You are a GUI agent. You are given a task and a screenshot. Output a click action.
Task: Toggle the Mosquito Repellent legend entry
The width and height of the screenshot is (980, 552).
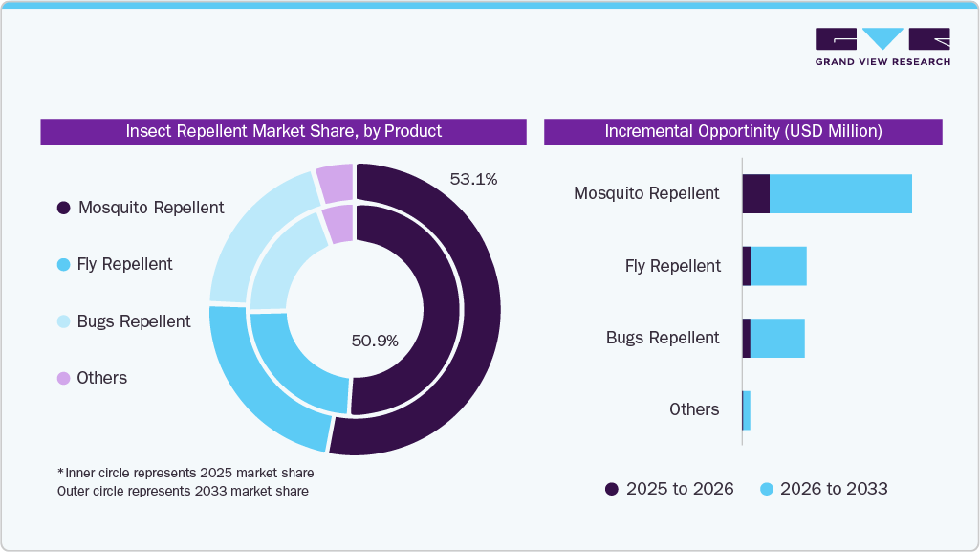click(151, 208)
